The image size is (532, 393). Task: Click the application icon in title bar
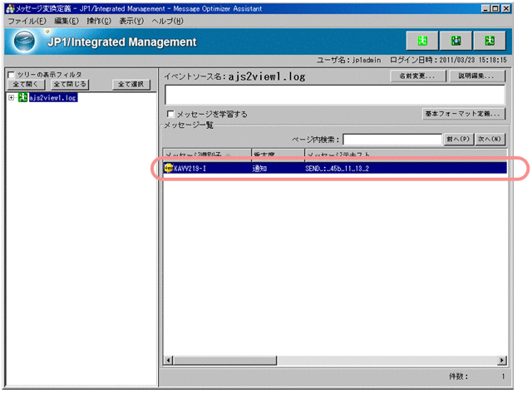pyautogui.click(x=10, y=8)
